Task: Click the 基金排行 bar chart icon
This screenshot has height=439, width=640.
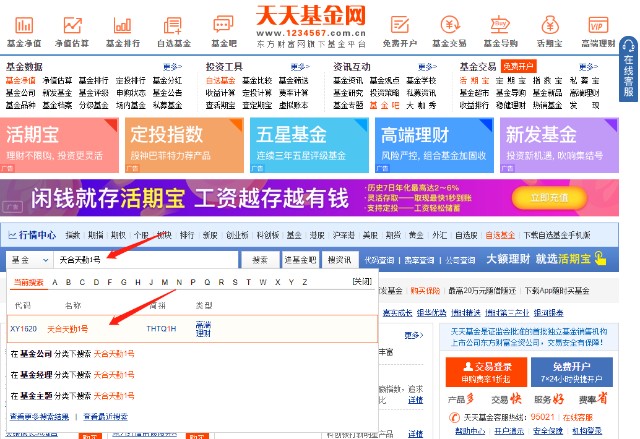Action: [x=123, y=25]
